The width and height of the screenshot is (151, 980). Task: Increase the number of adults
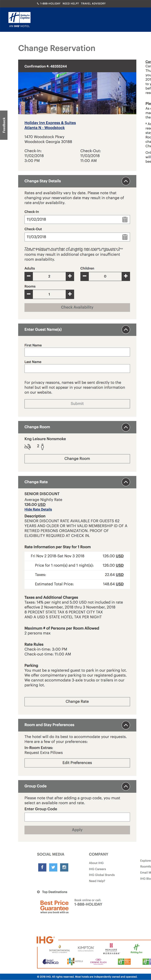tap(70, 276)
